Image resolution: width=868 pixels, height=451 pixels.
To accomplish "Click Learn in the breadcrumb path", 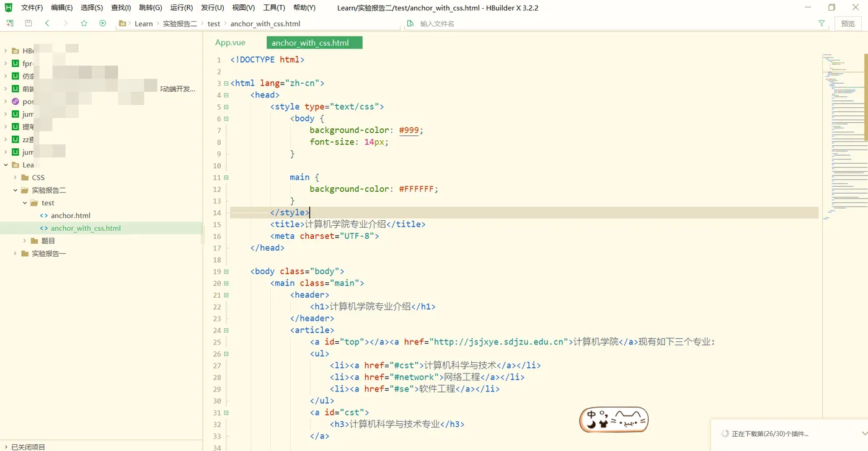I will pyautogui.click(x=143, y=24).
